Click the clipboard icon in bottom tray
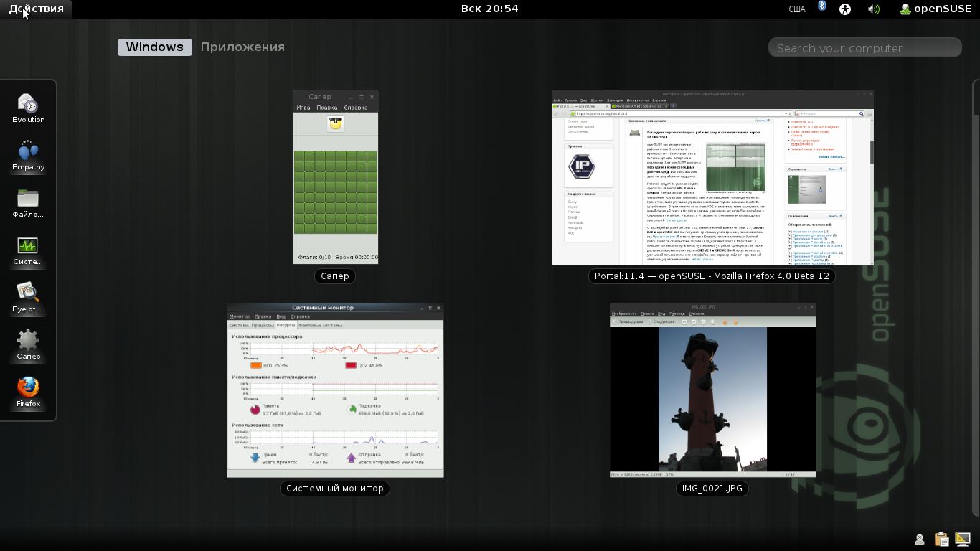This screenshot has width=980, height=551. click(941, 540)
